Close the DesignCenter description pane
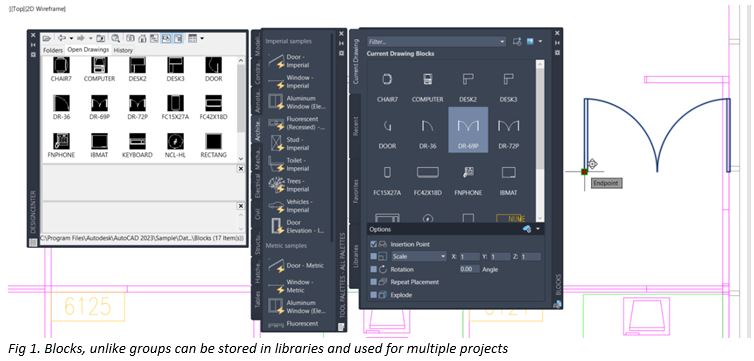 tap(240, 206)
